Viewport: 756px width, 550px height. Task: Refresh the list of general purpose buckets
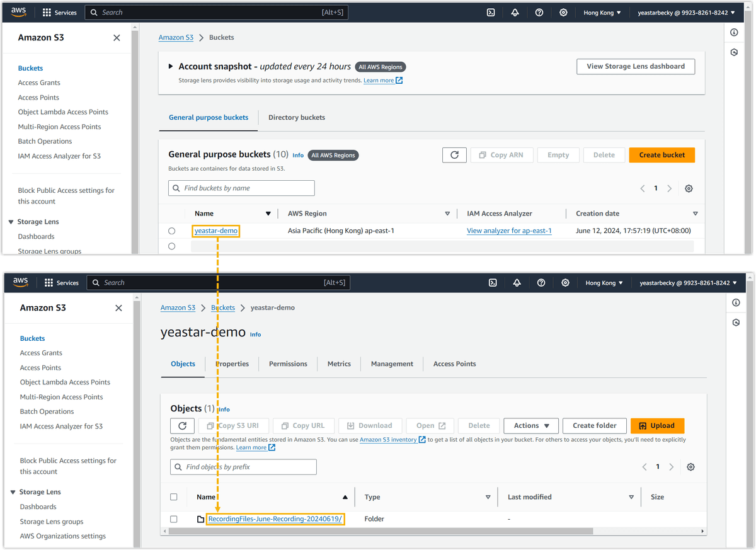coord(454,154)
